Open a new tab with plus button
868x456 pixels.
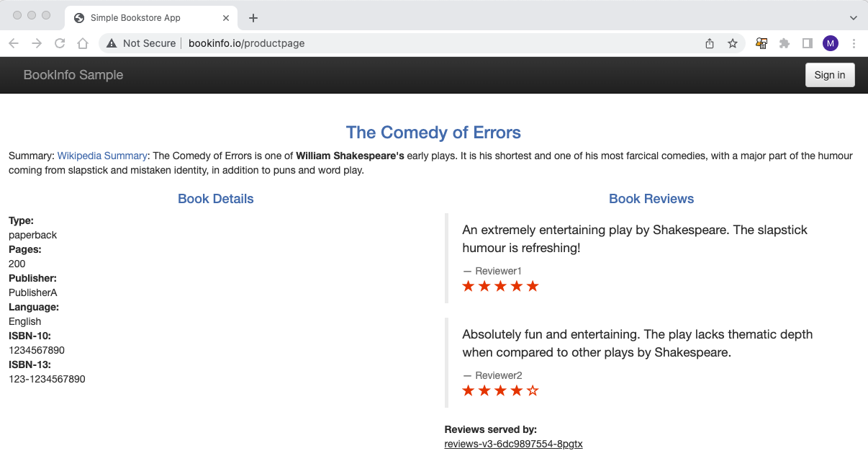pyautogui.click(x=253, y=18)
